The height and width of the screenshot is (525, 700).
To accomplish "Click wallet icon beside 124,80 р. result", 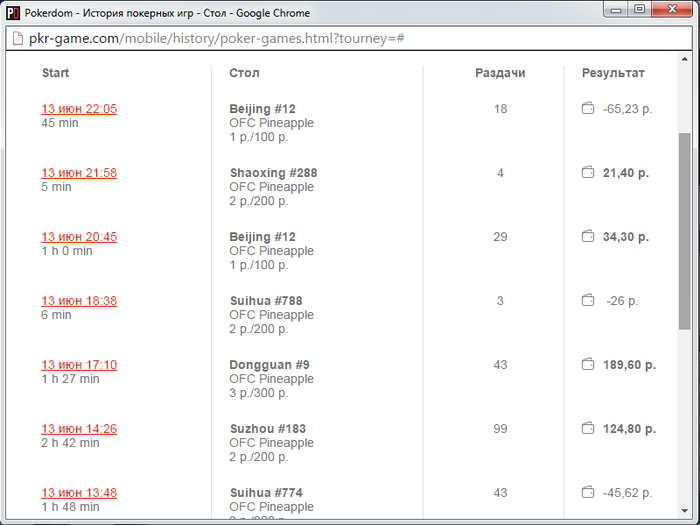I will pyautogui.click(x=588, y=428).
